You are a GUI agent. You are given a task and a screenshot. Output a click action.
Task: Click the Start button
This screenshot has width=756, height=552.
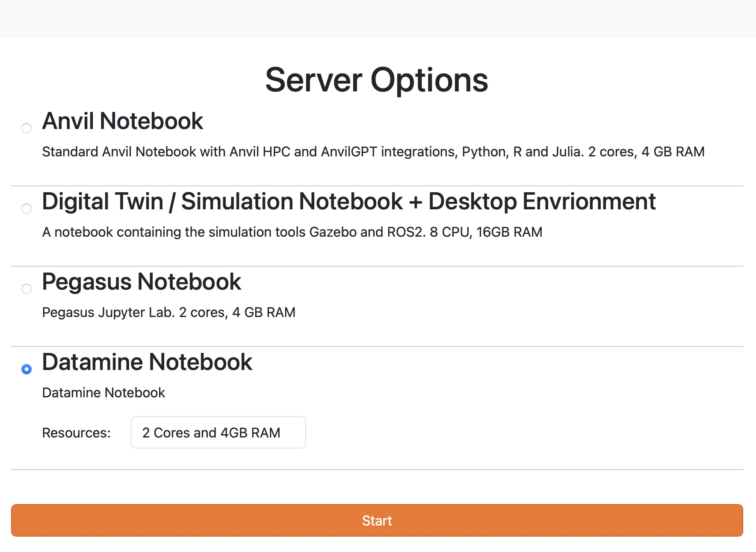click(376, 520)
